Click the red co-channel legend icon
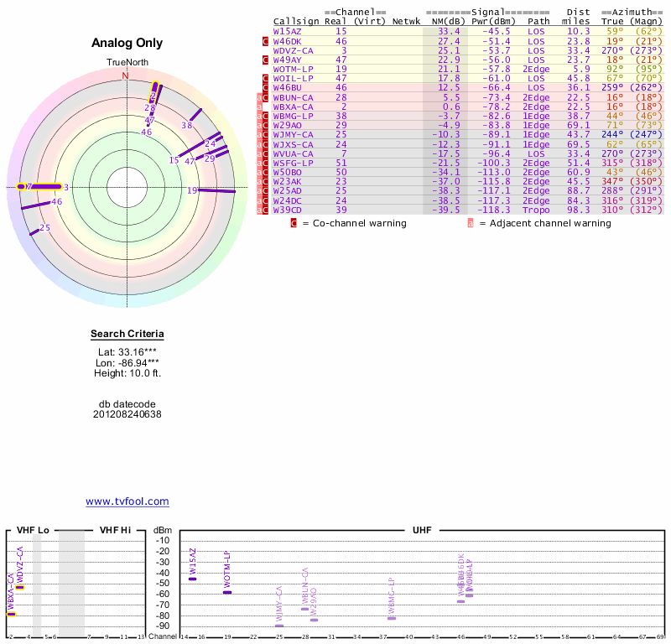The height and width of the screenshot is (644, 671). (x=294, y=224)
